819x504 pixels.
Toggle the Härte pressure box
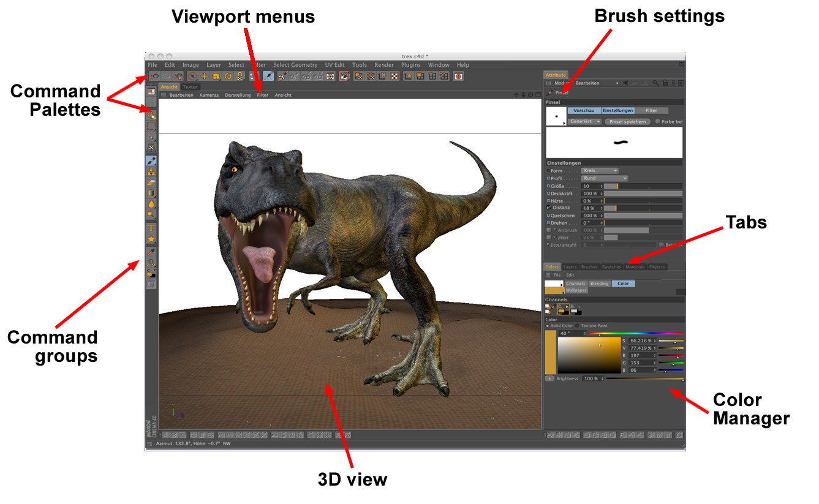[548, 201]
